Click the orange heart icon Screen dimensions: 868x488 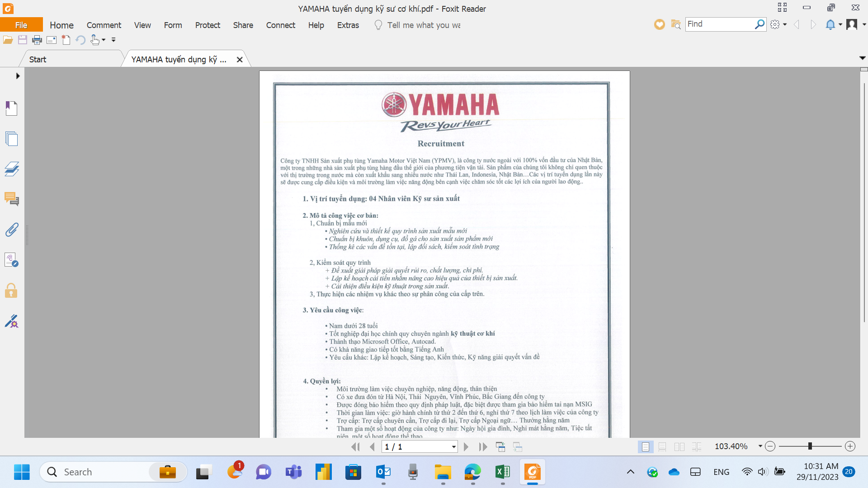tap(660, 24)
